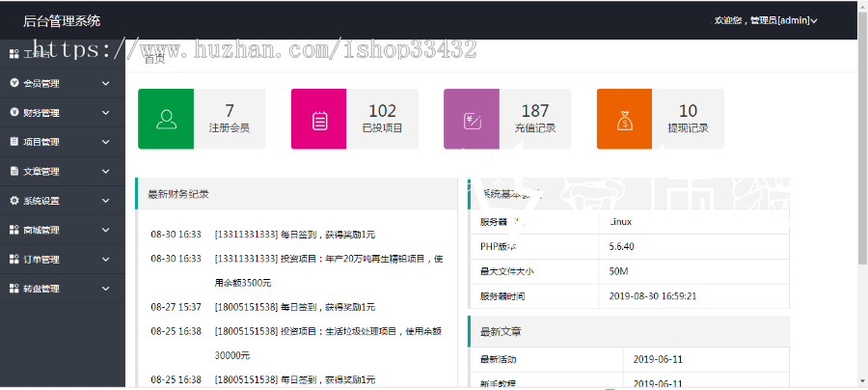The width and height of the screenshot is (868, 390).
Task: Open the 系统设置 menu
Action: tap(63, 201)
